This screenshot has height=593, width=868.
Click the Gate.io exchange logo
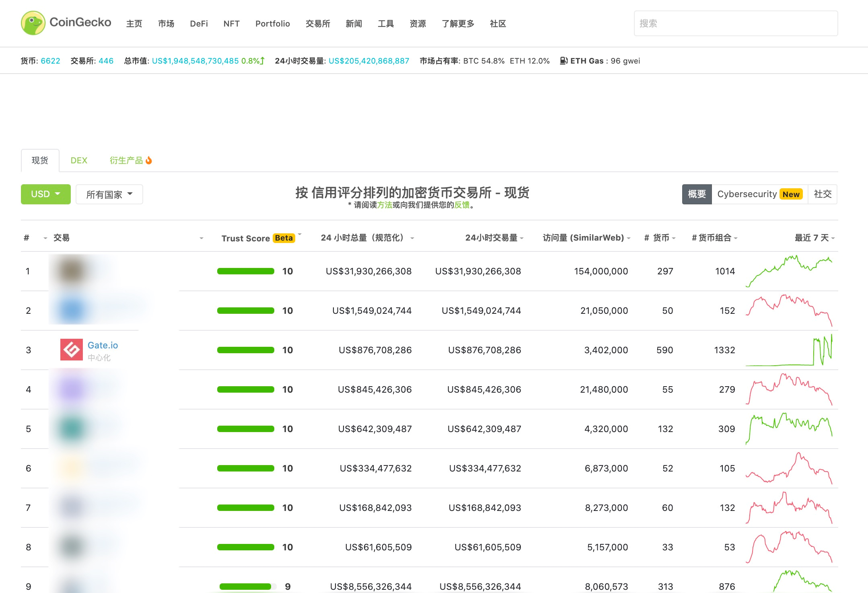coord(71,350)
